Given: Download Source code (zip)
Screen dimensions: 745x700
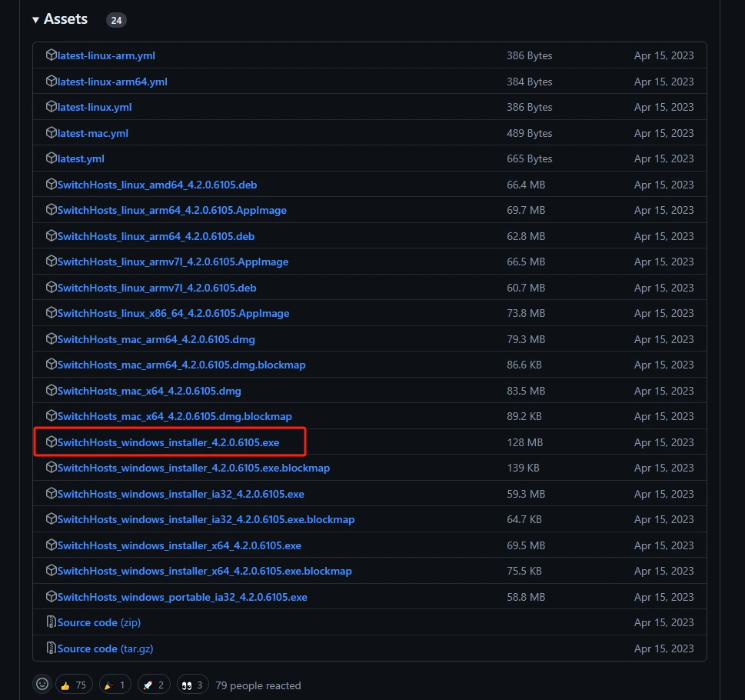Looking at the screenshot, I should [x=99, y=622].
